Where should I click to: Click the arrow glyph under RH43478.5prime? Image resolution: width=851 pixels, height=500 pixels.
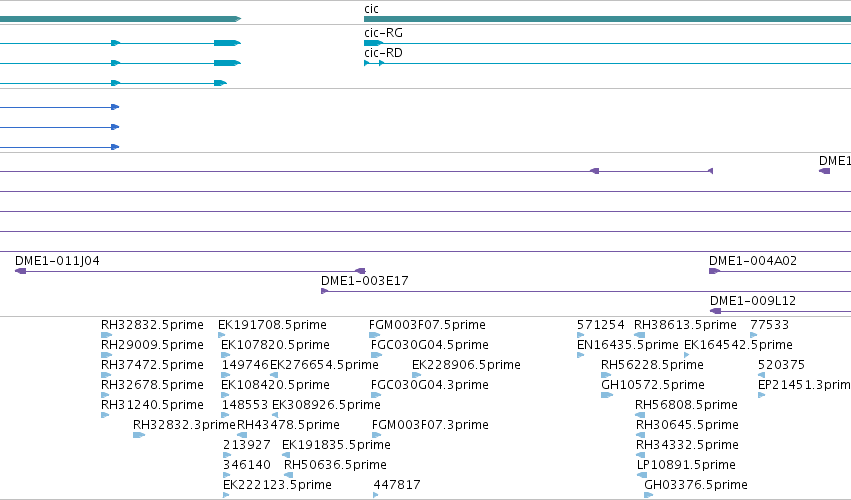tap(242, 435)
